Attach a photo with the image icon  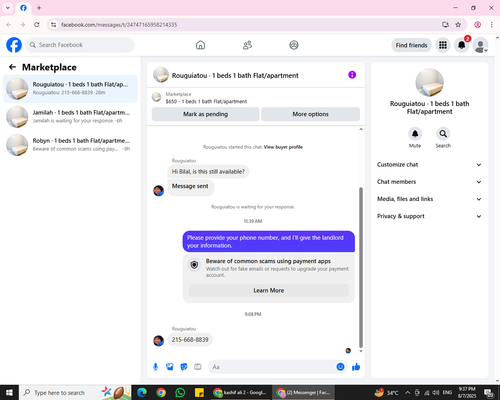170,367
